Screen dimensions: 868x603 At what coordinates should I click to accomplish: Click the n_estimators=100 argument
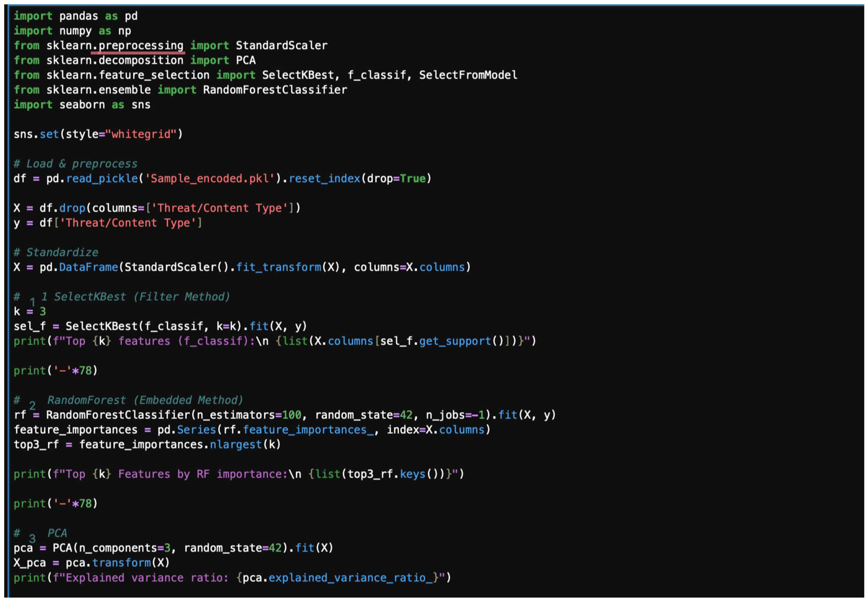click(249, 415)
